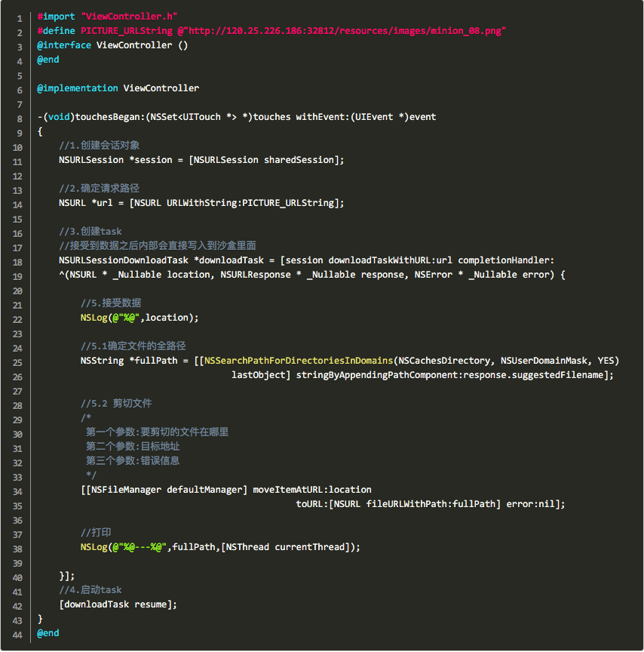
Task: Click the [downloadTask resume] statement
Action: click(118, 604)
